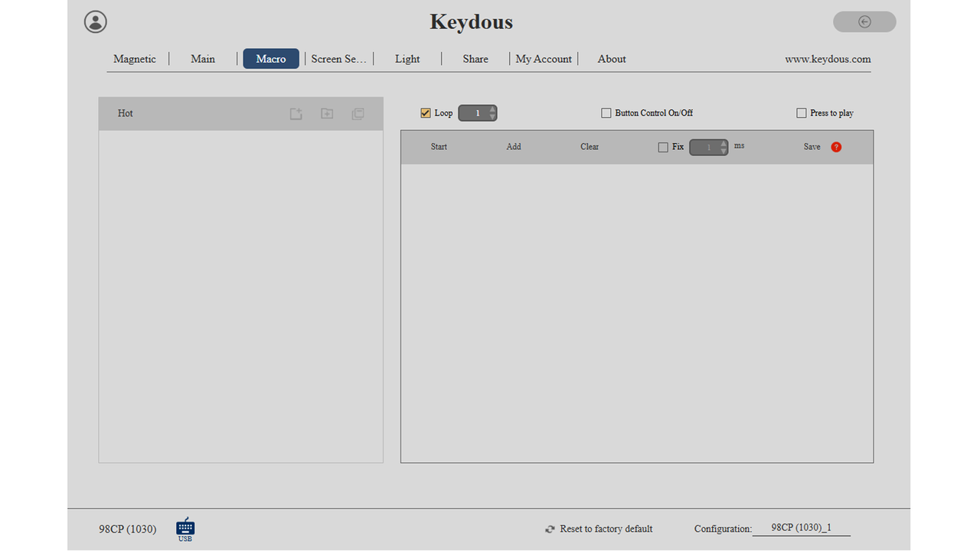Viewport: 980px width, 551px height.
Task: Switch to the Magnetic tab
Action: (x=135, y=59)
